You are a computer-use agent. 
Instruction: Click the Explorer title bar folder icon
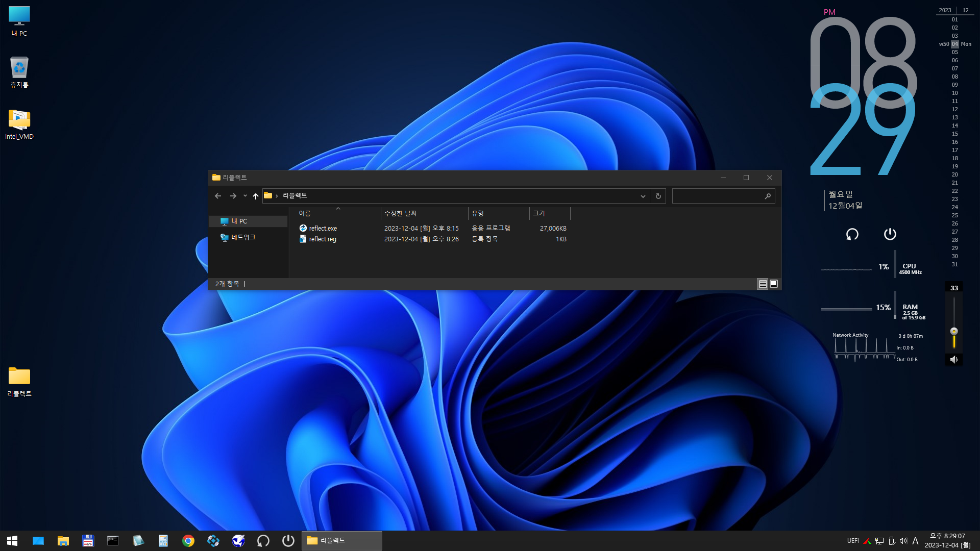216,178
